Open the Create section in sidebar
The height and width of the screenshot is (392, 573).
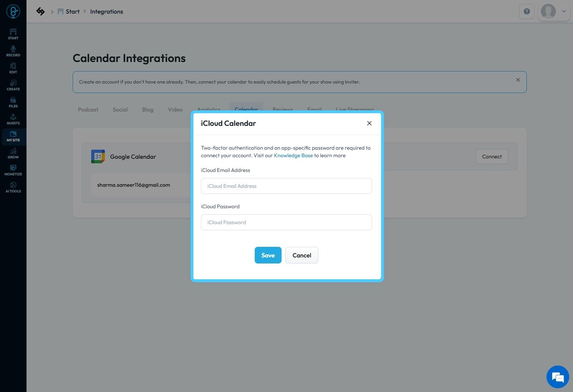(x=13, y=85)
